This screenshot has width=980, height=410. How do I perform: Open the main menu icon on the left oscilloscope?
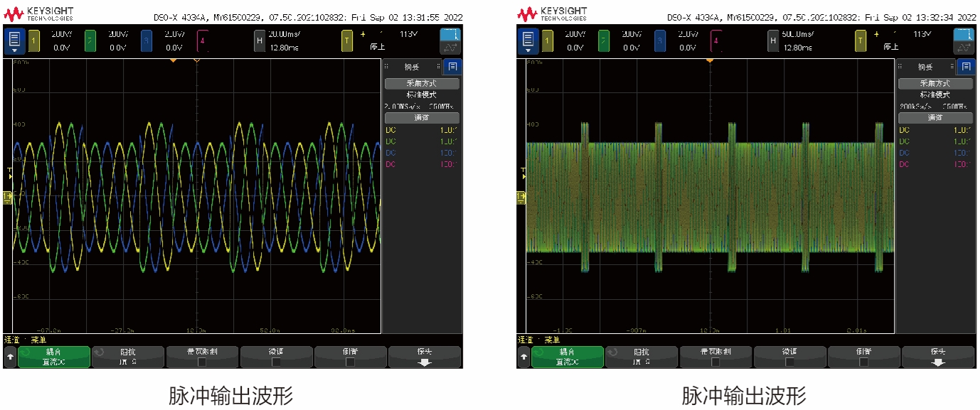[15, 41]
